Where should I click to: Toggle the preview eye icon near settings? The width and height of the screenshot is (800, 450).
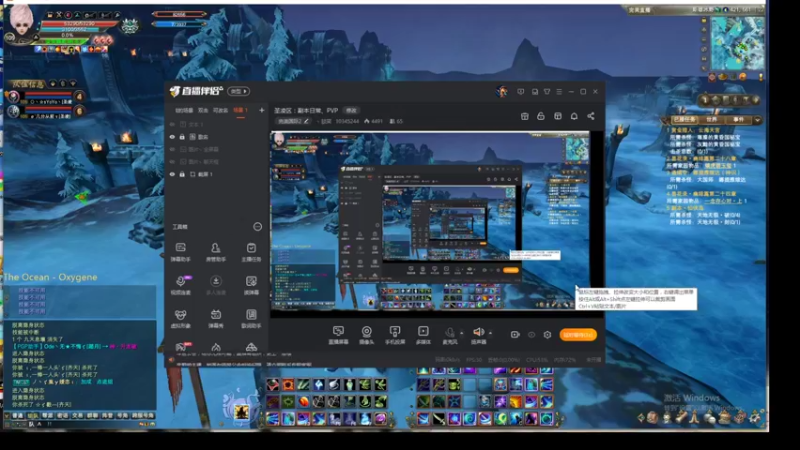pyautogui.click(x=532, y=335)
